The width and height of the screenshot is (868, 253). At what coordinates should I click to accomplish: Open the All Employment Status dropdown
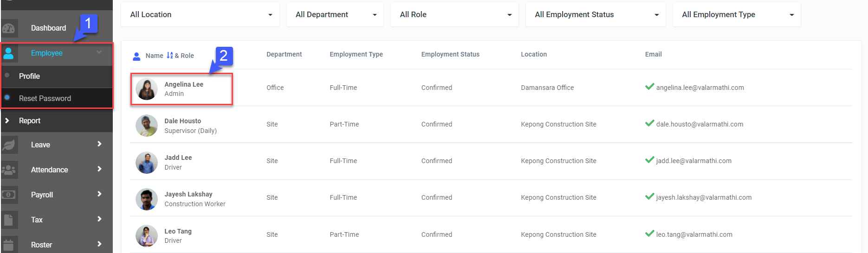[596, 15]
